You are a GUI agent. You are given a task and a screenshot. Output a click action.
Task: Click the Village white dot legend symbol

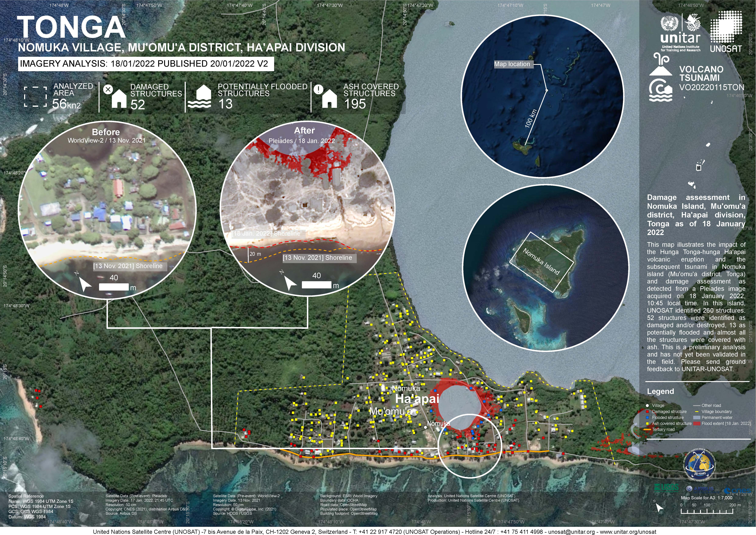[647, 406]
